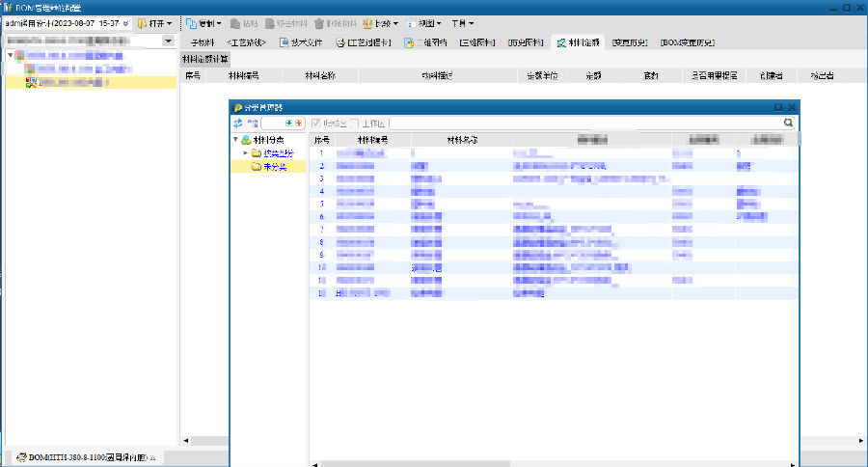The image size is (868, 467).
Task: Toggle the 工作区 checkbox
Action: point(354,124)
